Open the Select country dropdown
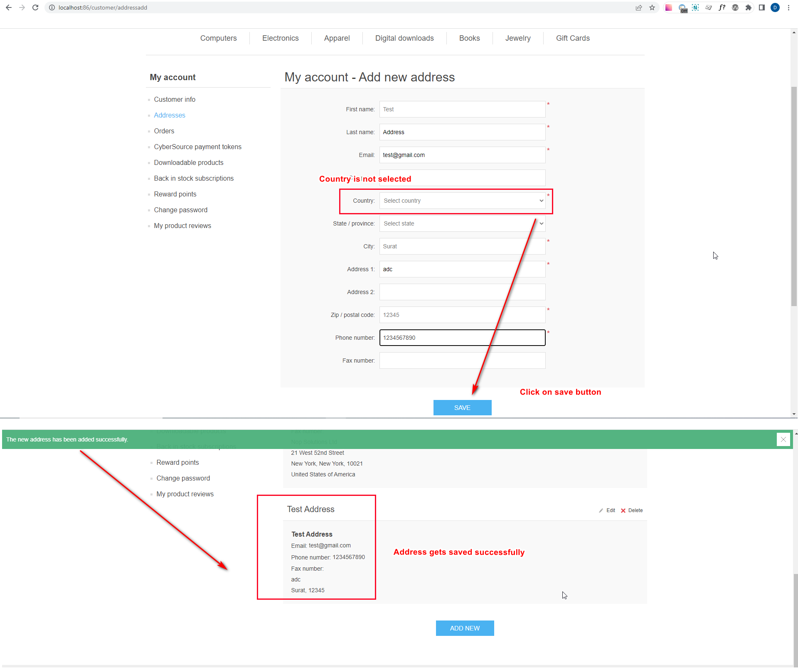The width and height of the screenshot is (798, 672). click(x=463, y=201)
